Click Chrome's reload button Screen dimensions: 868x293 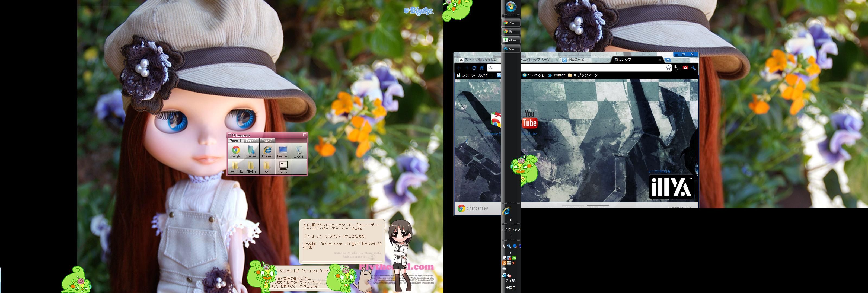[474, 68]
